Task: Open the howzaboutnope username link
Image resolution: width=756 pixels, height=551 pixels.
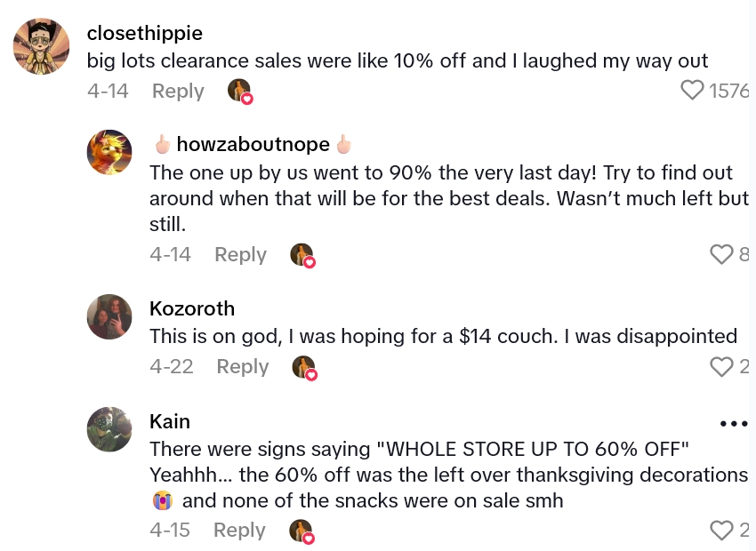Action: click(253, 144)
